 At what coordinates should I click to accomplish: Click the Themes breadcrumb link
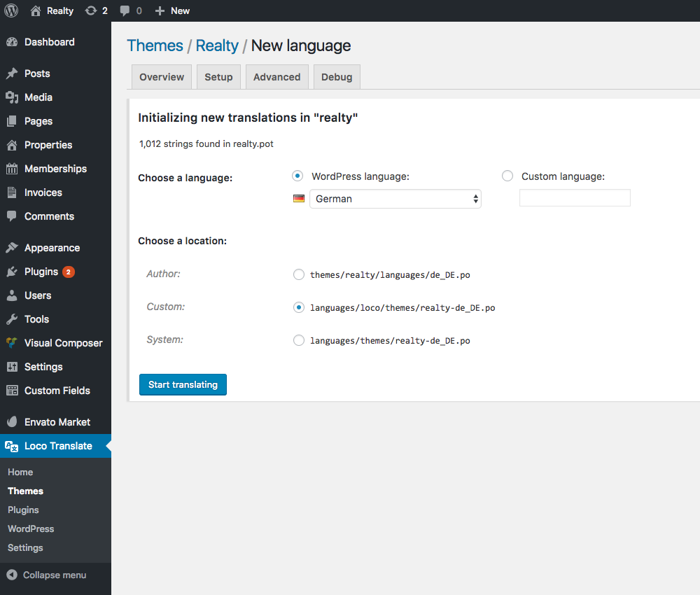[x=155, y=45]
